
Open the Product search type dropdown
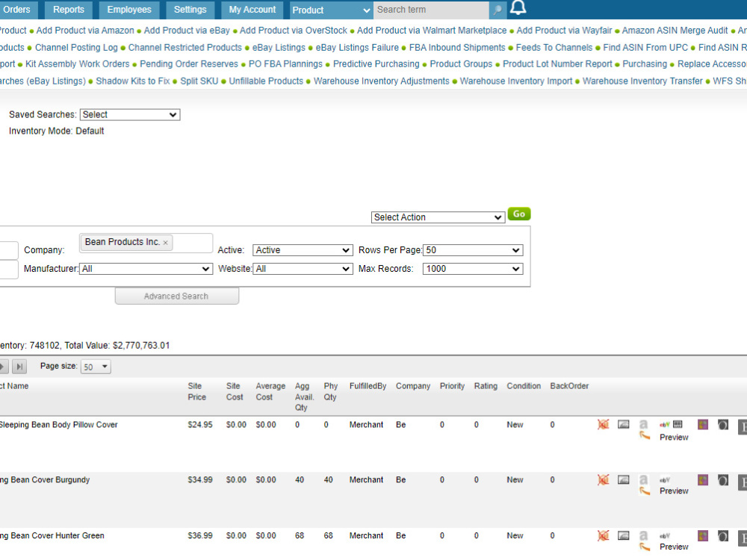pyautogui.click(x=331, y=10)
